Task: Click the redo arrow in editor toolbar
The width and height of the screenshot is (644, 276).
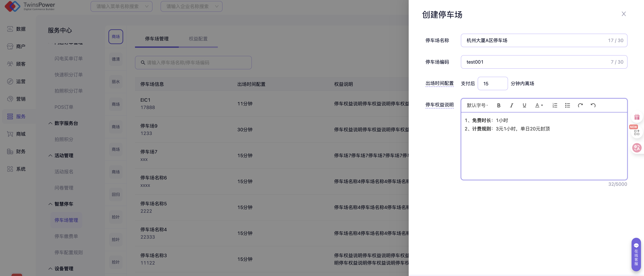Action: pos(580,106)
